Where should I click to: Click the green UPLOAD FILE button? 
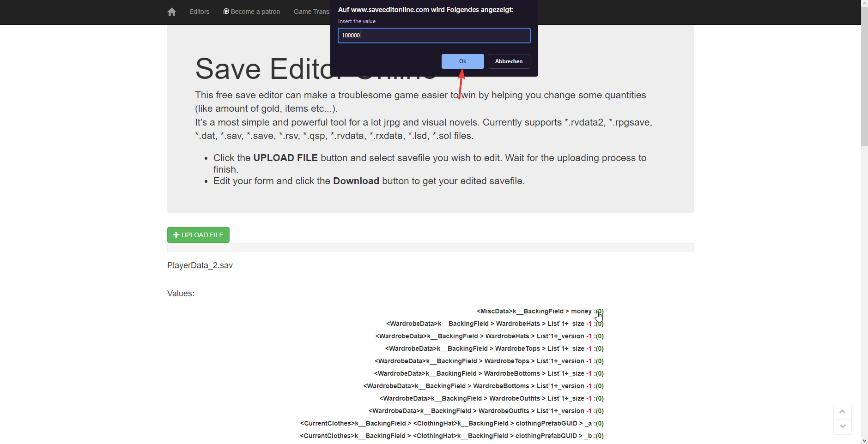click(x=198, y=235)
